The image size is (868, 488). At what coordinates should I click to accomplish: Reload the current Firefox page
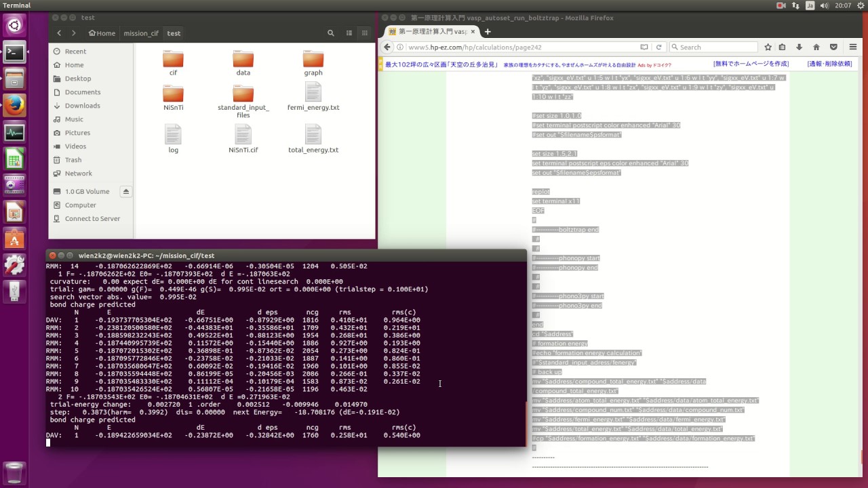coord(658,47)
